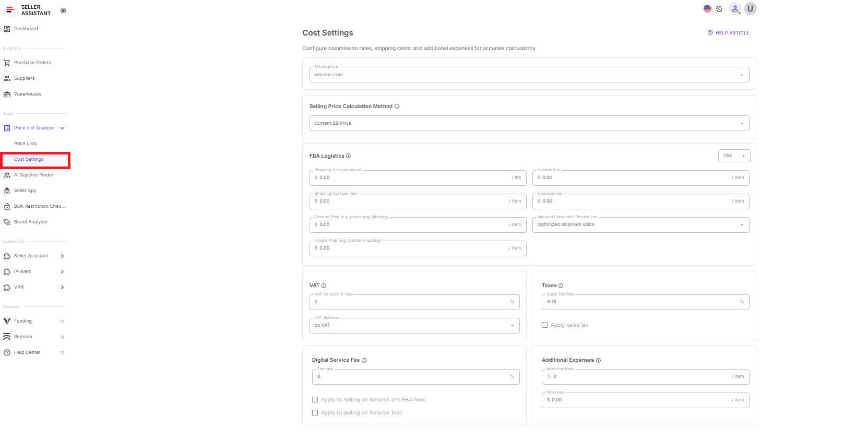Go to the Price Lists menu item

[25, 144]
